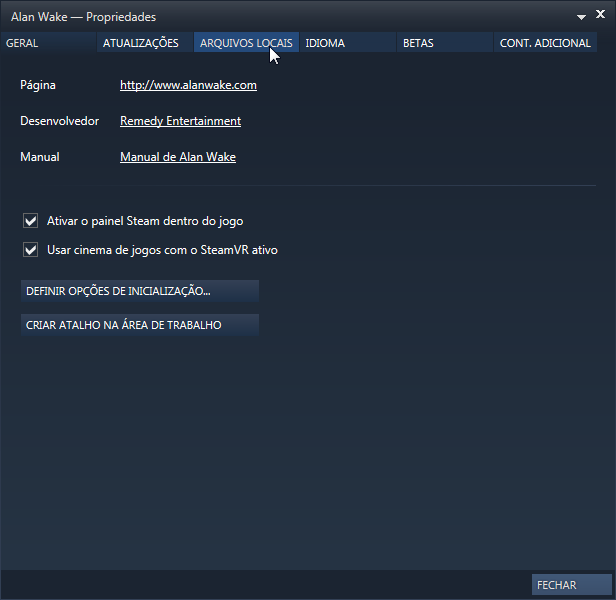Open Manual de Alan Wake link
The width and height of the screenshot is (616, 600).
(x=178, y=157)
